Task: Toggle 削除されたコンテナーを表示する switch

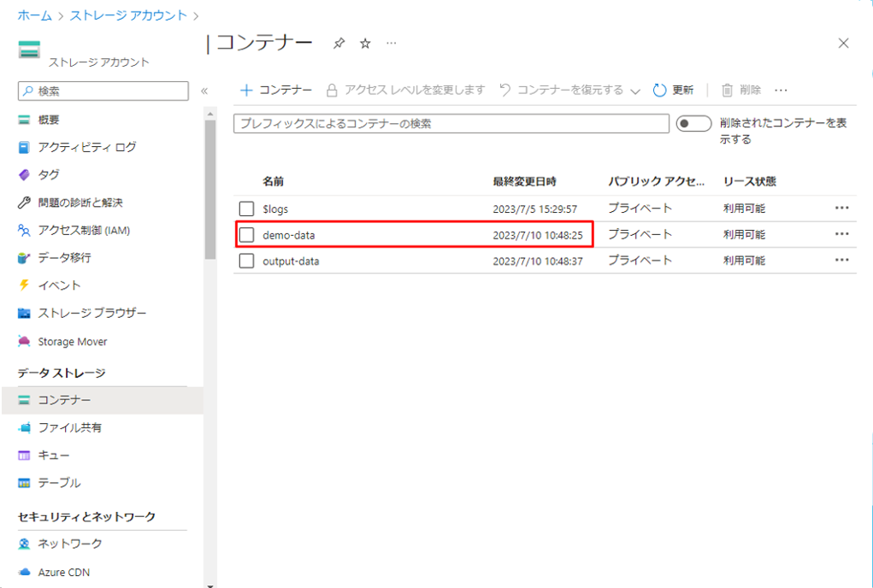Action: 693,124
